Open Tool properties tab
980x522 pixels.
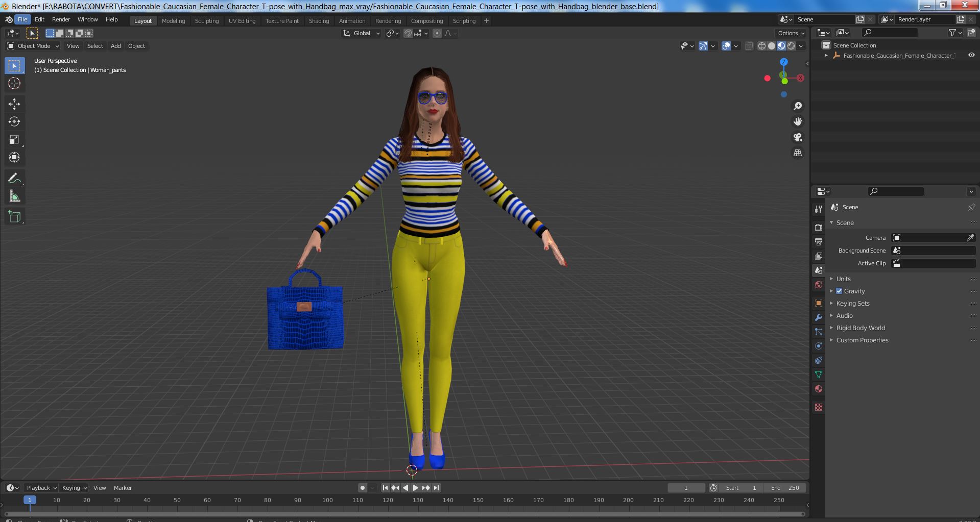[819, 209]
